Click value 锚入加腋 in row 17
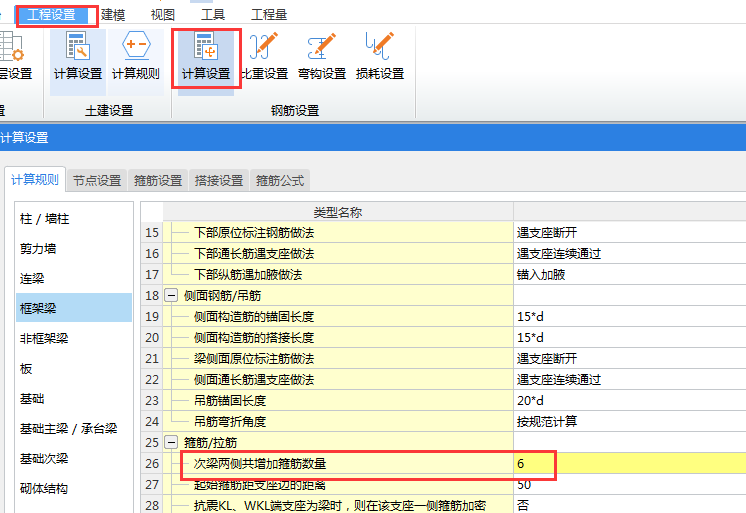The width and height of the screenshot is (746, 513). click(541, 275)
